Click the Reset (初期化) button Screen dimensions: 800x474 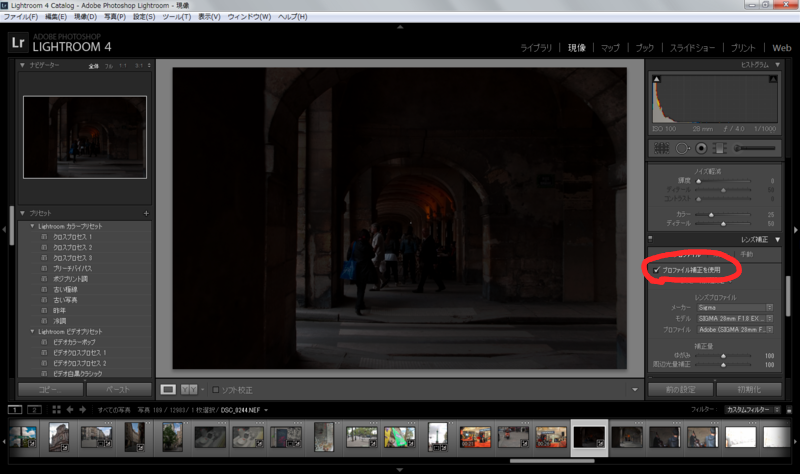coord(749,389)
